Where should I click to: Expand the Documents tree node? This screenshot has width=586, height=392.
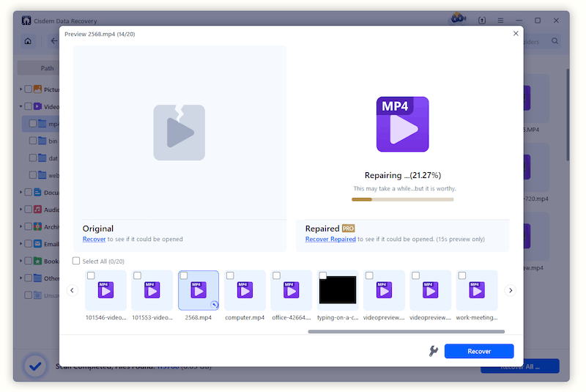pos(21,192)
